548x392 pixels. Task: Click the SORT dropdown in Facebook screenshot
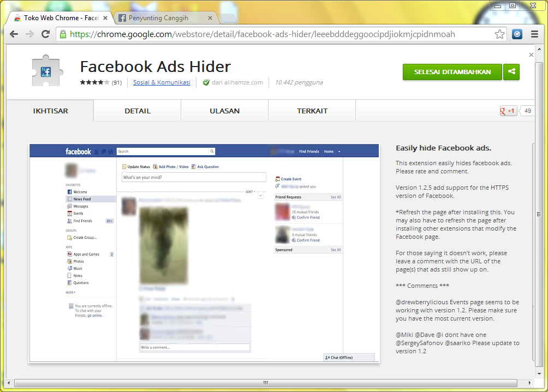250,191
